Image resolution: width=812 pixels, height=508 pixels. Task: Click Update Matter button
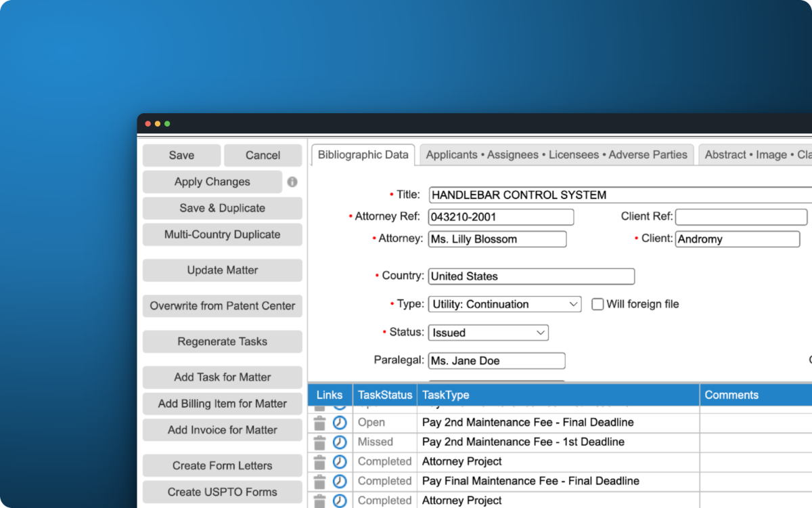point(223,270)
